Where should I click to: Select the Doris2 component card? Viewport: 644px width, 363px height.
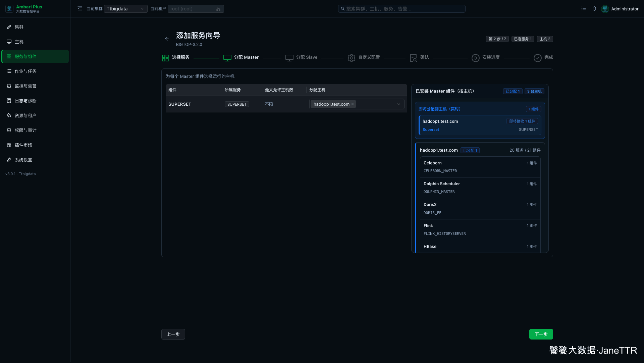pos(480,208)
